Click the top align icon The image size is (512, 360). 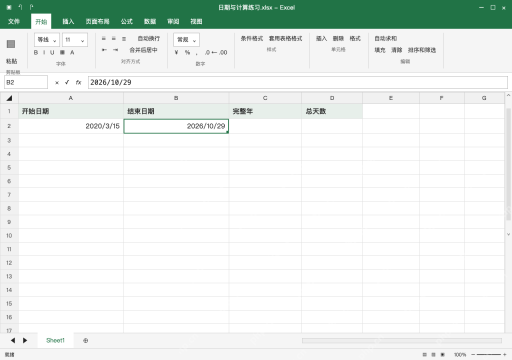point(104,39)
